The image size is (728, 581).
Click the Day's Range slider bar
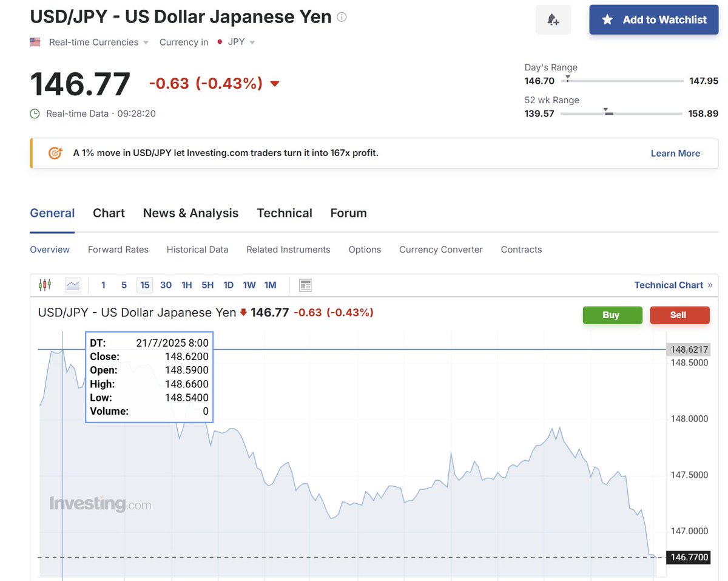[x=622, y=81]
